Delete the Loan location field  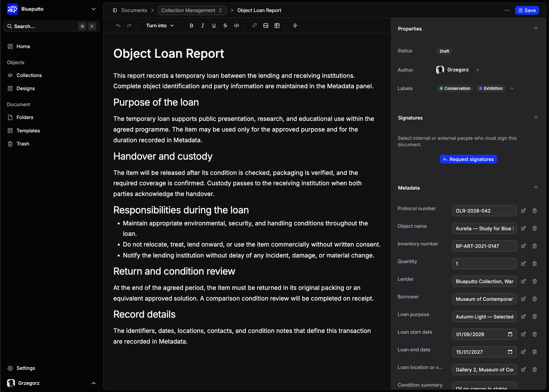(x=535, y=370)
